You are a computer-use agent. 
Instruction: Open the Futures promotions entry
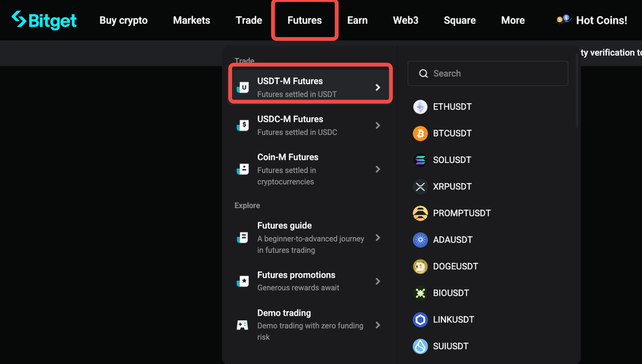[x=309, y=281]
